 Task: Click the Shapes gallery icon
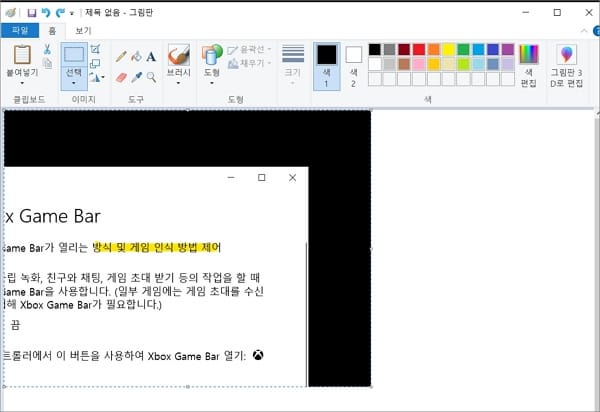tap(212, 54)
